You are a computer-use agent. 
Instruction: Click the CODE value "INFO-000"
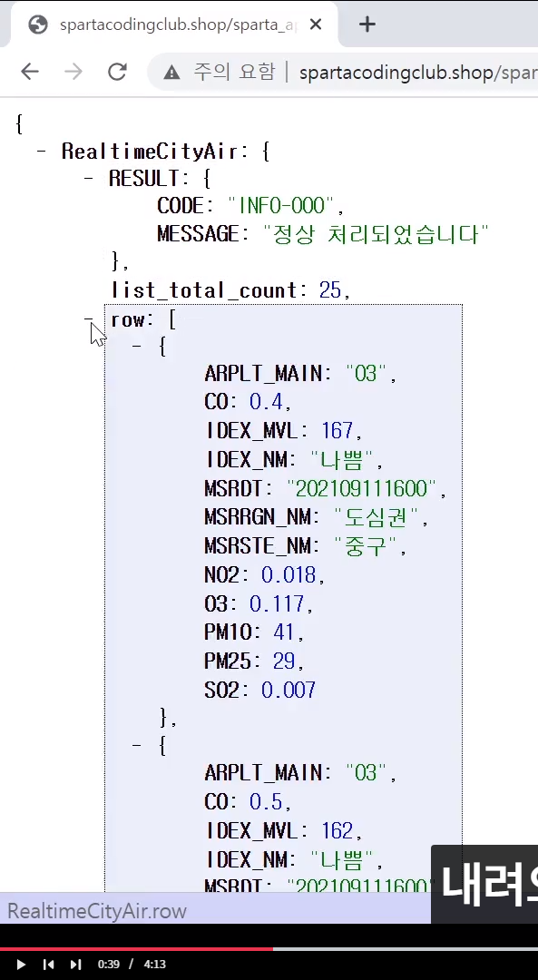pos(282,206)
